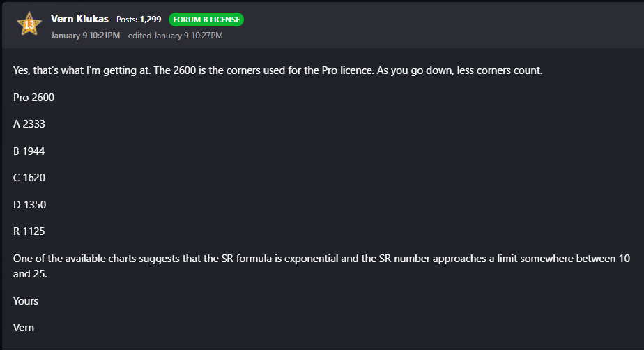
Task: Click the edited January 9 10:27PM label
Action: click(176, 36)
